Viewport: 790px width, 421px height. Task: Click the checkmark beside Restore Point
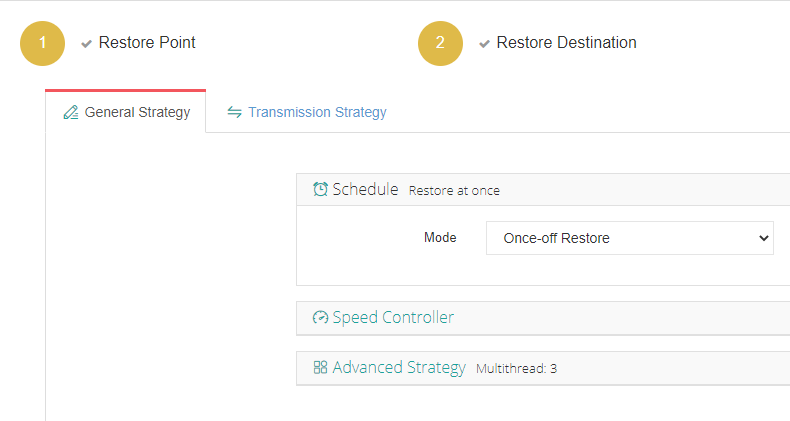point(87,44)
